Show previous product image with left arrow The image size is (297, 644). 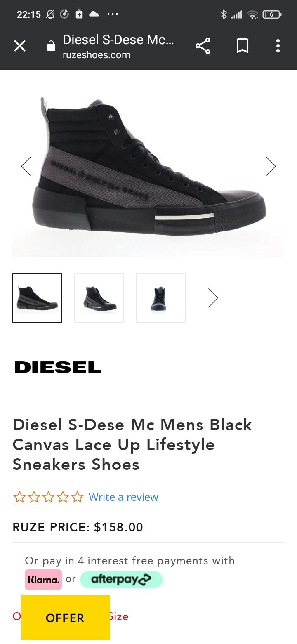tap(26, 166)
